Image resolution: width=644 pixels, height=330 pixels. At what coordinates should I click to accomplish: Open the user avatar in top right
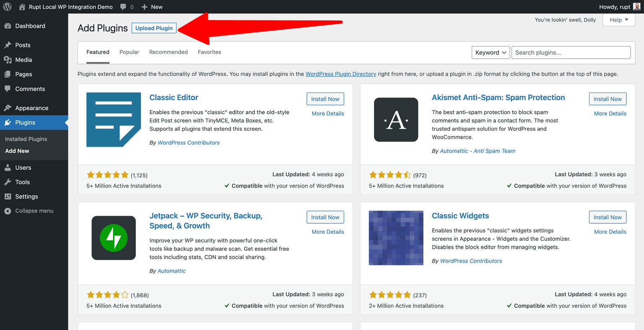(x=637, y=7)
